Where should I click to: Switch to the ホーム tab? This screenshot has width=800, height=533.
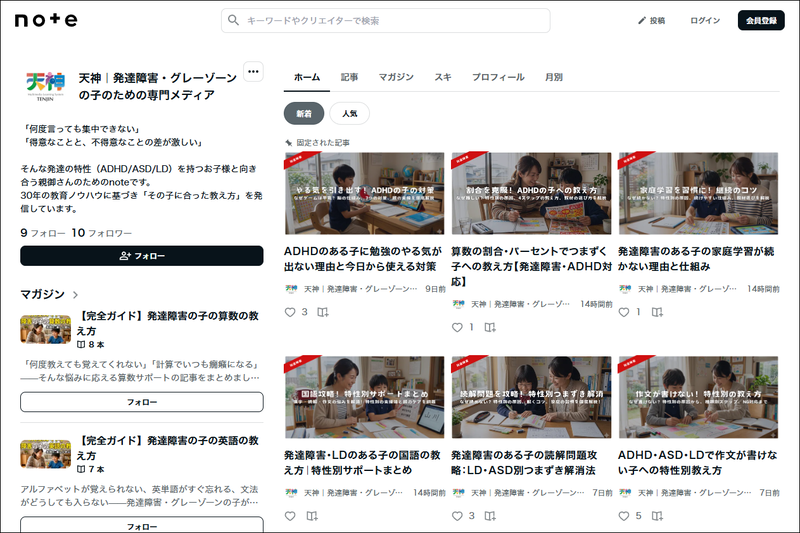[307, 77]
